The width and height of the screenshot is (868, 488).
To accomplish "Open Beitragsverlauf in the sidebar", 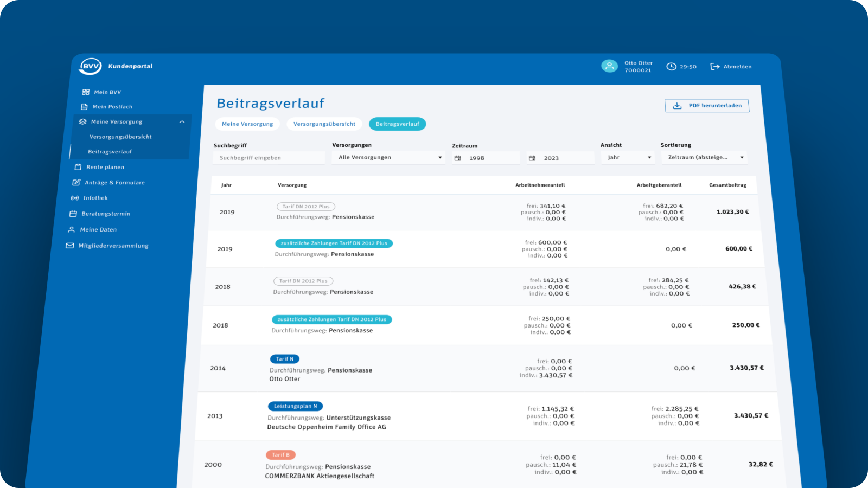I will [110, 152].
